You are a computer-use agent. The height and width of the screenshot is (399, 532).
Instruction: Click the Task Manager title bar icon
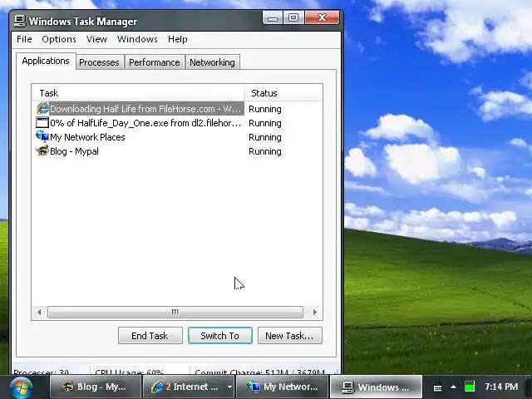tap(20, 21)
